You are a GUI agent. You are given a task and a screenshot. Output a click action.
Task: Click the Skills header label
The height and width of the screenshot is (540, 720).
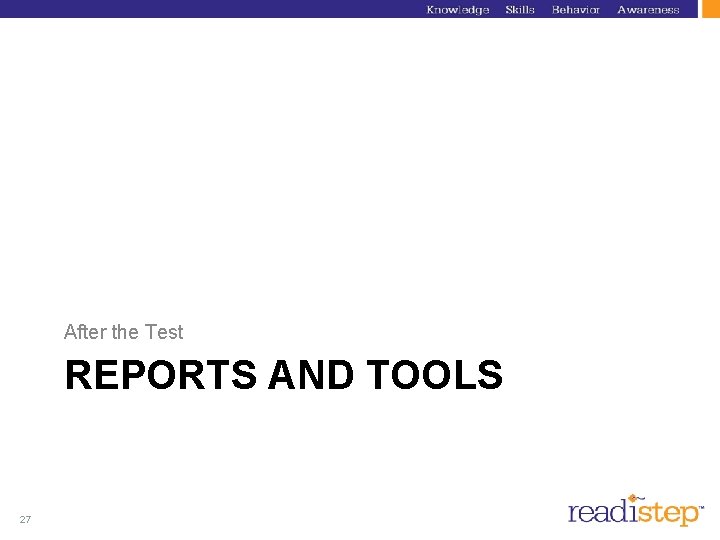[520, 10]
